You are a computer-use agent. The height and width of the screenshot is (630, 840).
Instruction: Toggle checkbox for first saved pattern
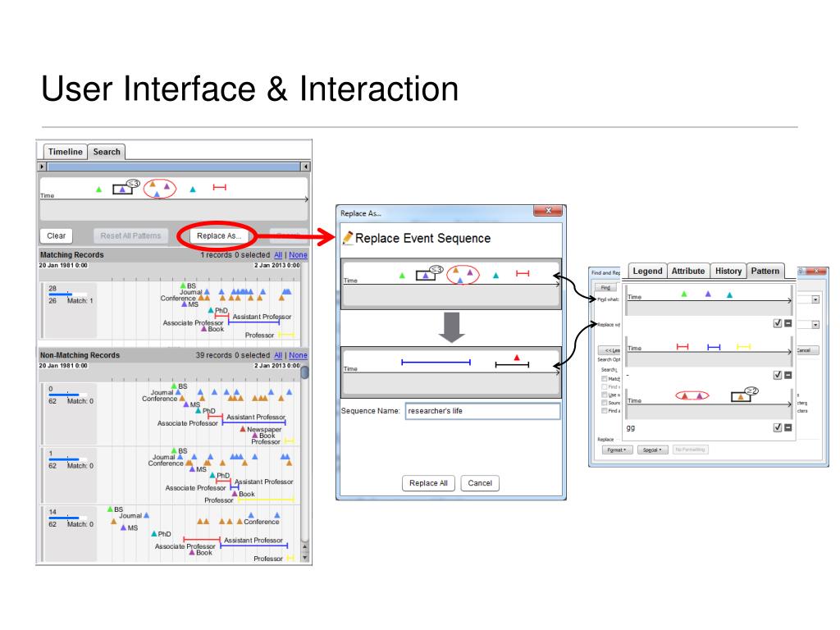coord(778,323)
